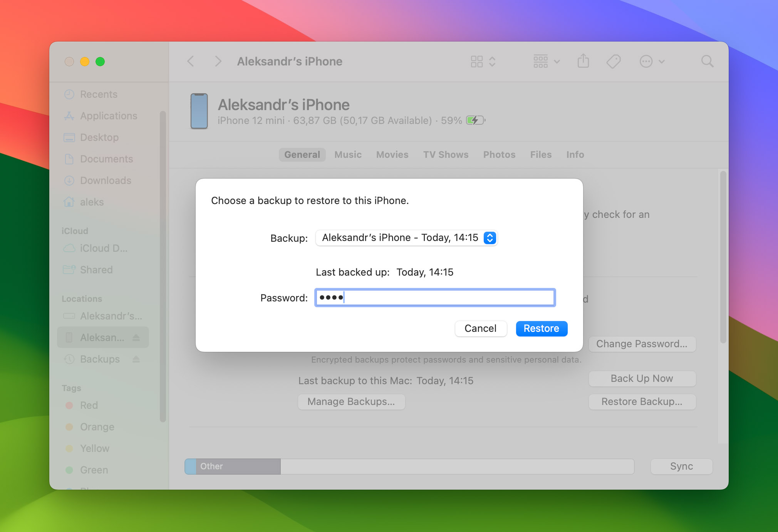Open the ellipsis action menu
This screenshot has width=778, height=532.
651,62
